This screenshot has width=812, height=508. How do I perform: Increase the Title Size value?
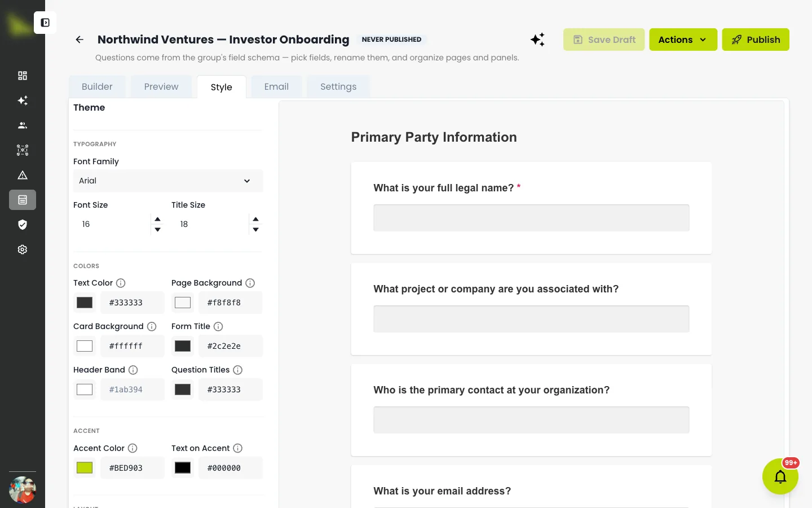point(256,219)
